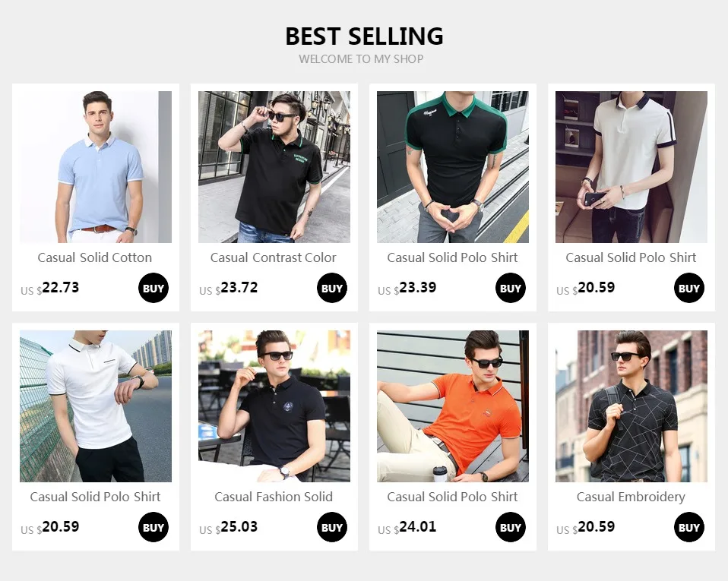Open the orange polo shirt photo
Image resolution: width=728 pixels, height=581 pixels.
[x=453, y=406]
